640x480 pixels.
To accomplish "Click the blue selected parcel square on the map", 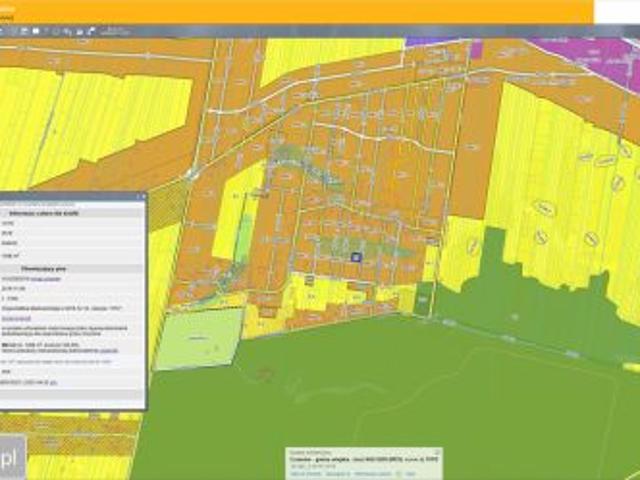I will tap(355, 257).
